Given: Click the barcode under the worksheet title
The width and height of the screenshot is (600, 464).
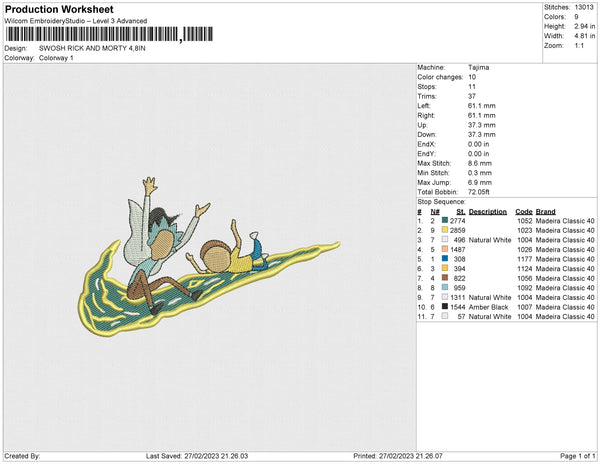Looking at the screenshot, I should [x=109, y=34].
